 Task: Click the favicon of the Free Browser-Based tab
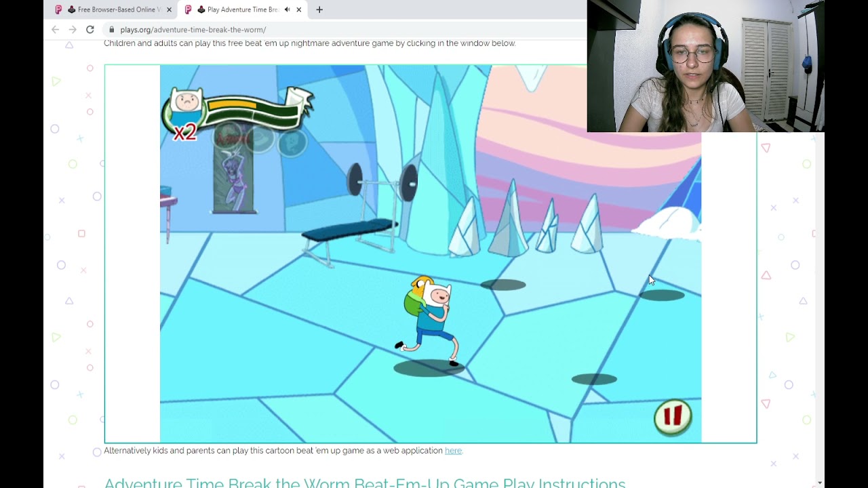pyautogui.click(x=59, y=9)
